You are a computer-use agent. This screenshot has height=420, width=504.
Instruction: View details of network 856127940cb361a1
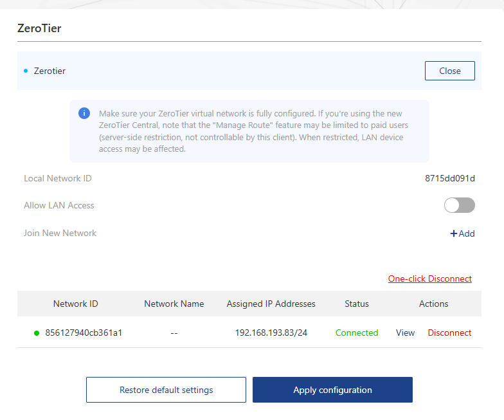405,333
